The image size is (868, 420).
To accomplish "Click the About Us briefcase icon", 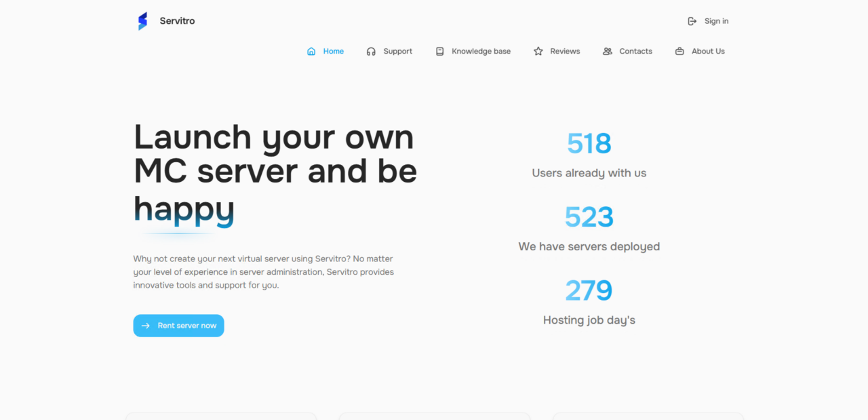I will pyautogui.click(x=679, y=52).
